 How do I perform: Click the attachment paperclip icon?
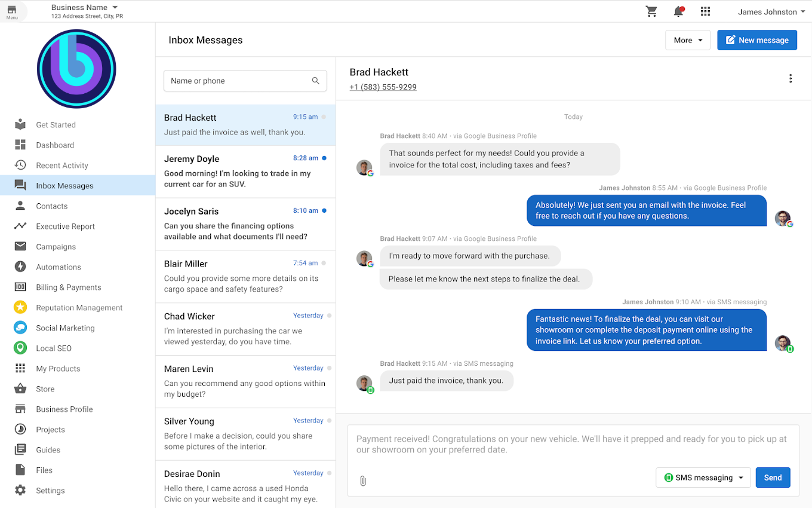(363, 481)
